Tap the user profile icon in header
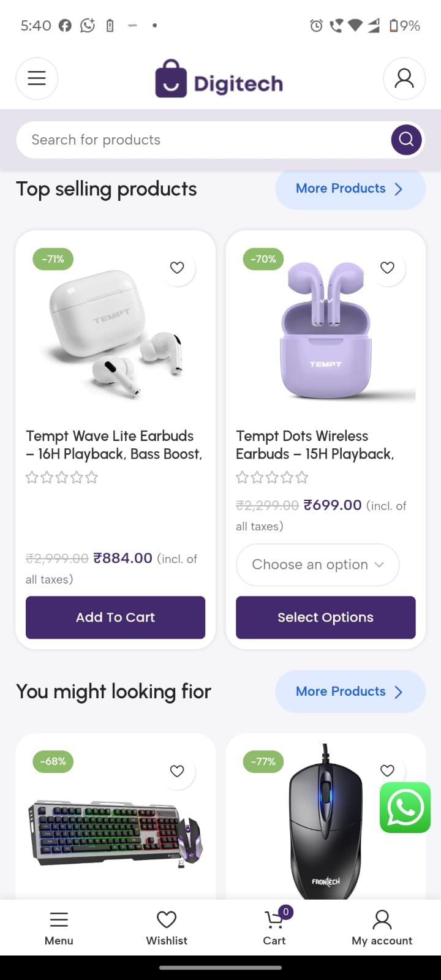Image resolution: width=441 pixels, height=980 pixels. pos(404,78)
